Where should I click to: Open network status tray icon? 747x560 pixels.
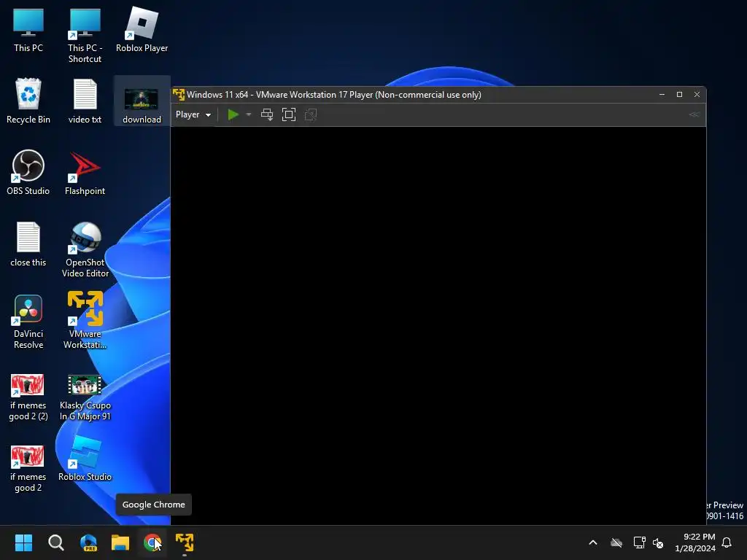point(639,542)
